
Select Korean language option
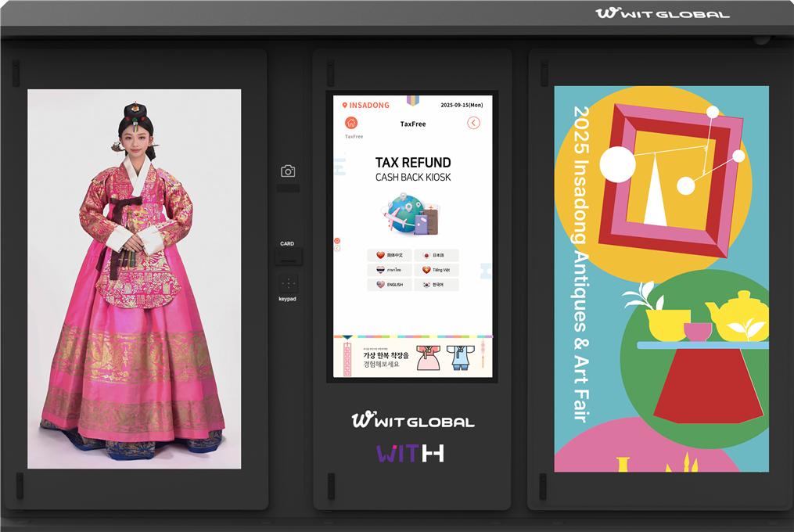[436, 285]
